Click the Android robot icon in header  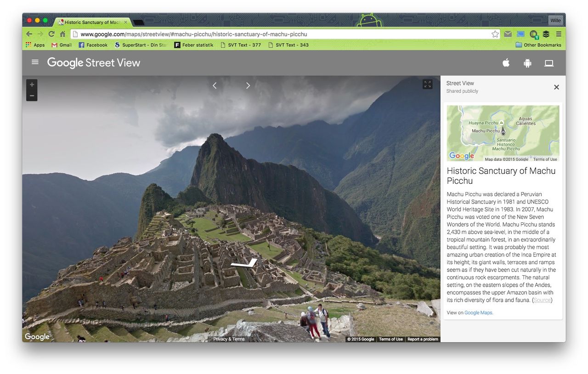tap(527, 63)
